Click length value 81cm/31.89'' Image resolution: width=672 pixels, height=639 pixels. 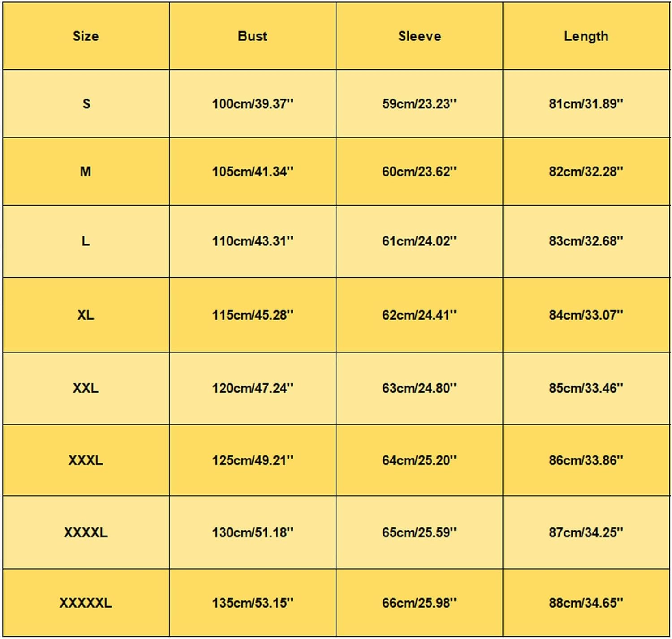point(586,104)
